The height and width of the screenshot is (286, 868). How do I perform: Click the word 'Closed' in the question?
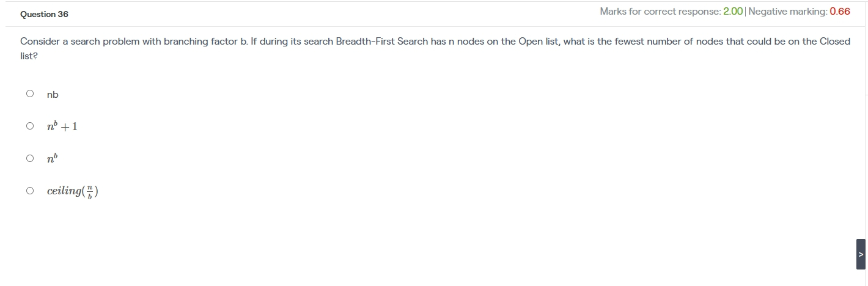point(835,42)
